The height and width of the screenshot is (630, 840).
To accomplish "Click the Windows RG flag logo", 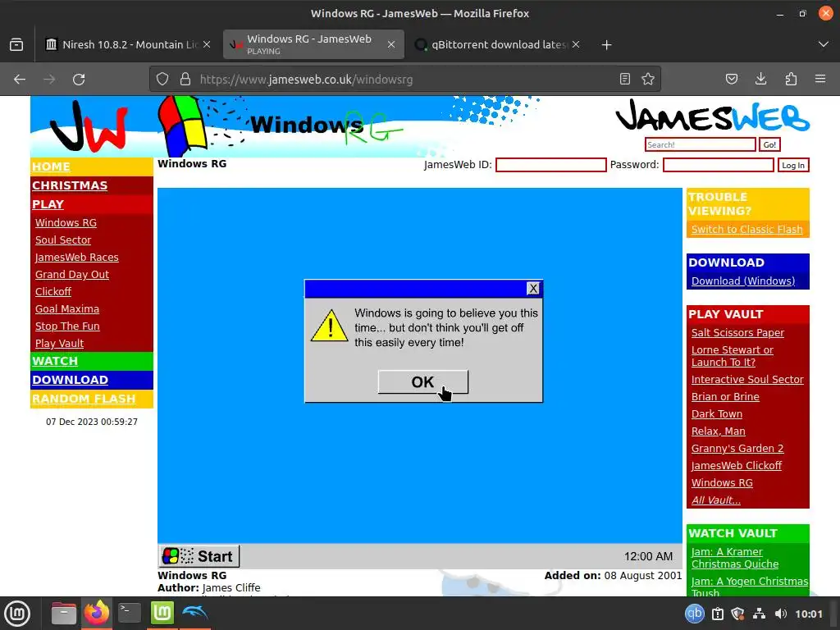I will (x=183, y=125).
